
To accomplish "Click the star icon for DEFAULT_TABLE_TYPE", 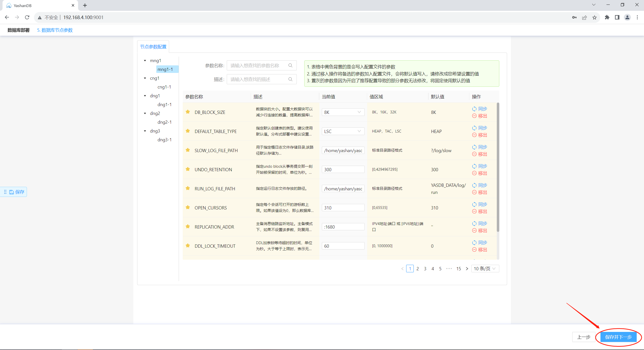I will (x=188, y=131).
